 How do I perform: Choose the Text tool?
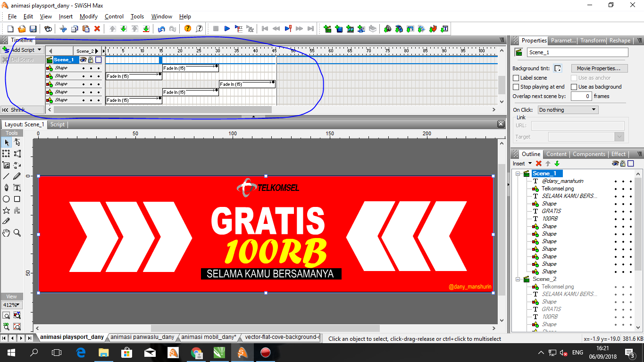pyautogui.click(x=17, y=188)
